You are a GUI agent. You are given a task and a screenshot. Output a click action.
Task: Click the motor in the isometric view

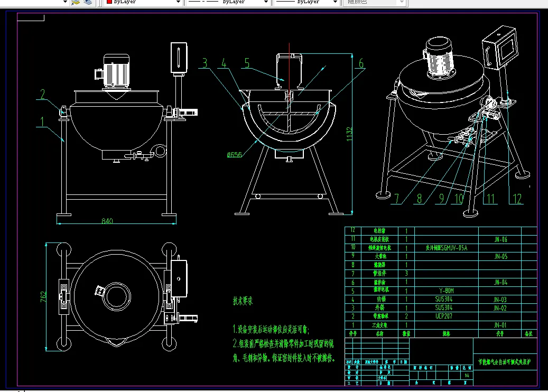[x=439, y=58]
